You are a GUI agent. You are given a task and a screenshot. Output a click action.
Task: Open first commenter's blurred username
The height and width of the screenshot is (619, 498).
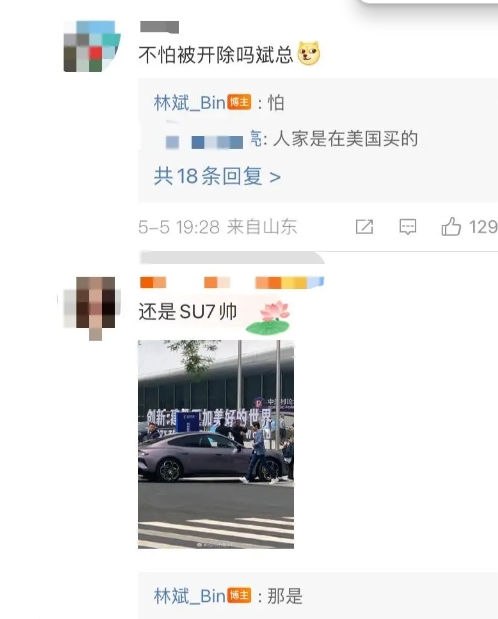tap(160, 27)
